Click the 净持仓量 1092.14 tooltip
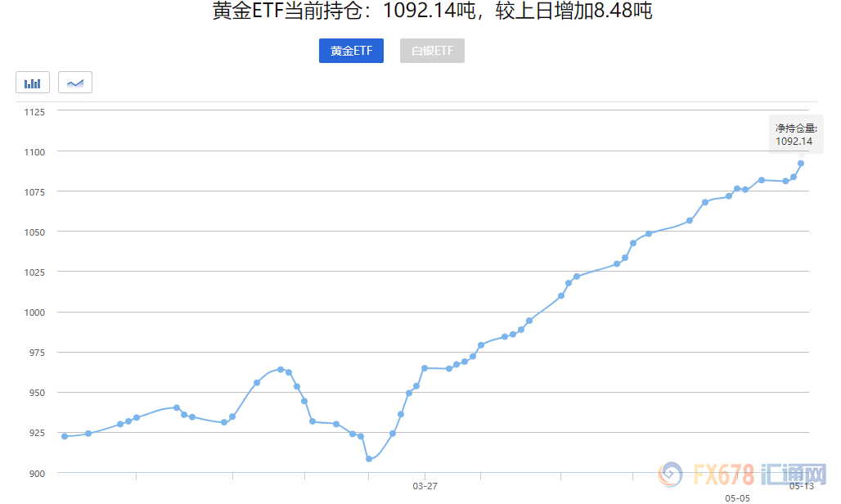The image size is (841, 504). coord(796,134)
